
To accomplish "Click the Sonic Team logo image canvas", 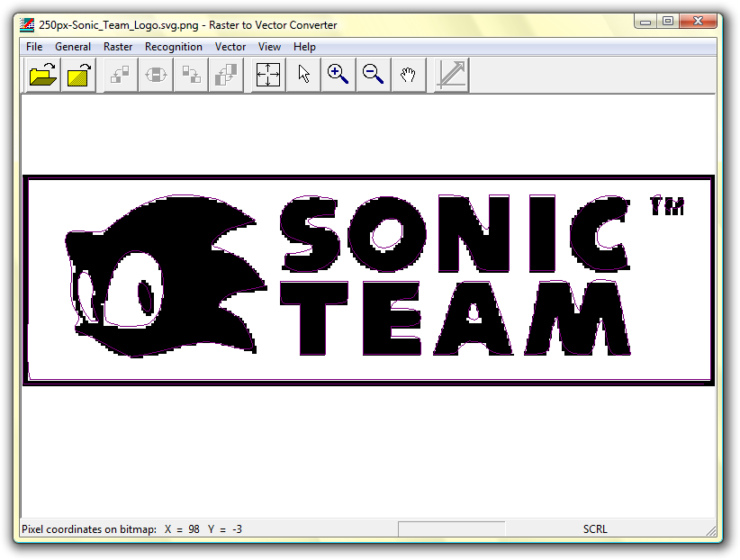I will 368,281.
